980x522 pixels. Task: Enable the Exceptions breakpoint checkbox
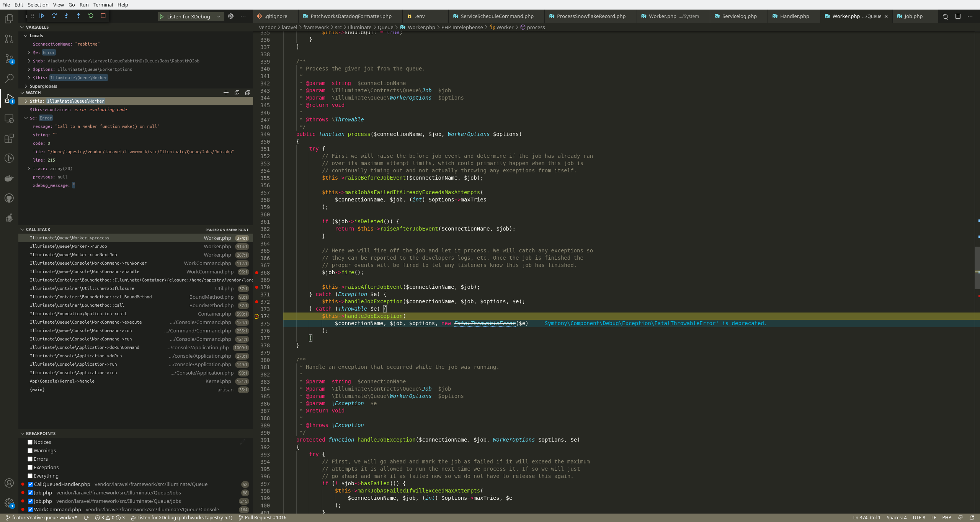point(30,468)
